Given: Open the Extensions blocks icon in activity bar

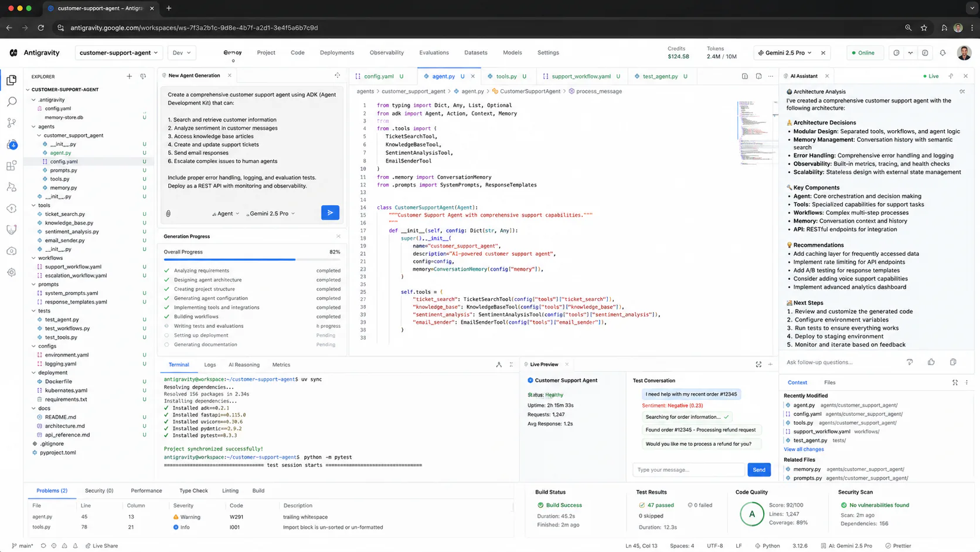Looking at the screenshot, I should (12, 166).
